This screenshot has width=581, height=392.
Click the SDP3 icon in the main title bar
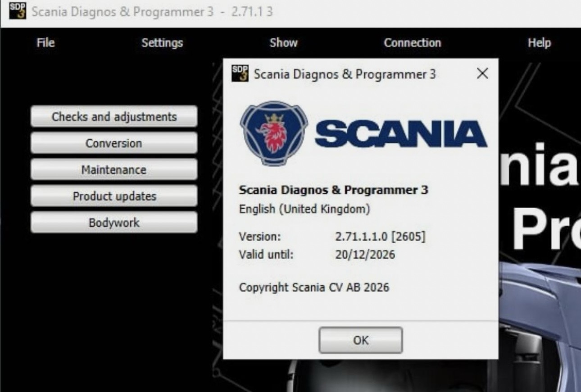[18, 11]
